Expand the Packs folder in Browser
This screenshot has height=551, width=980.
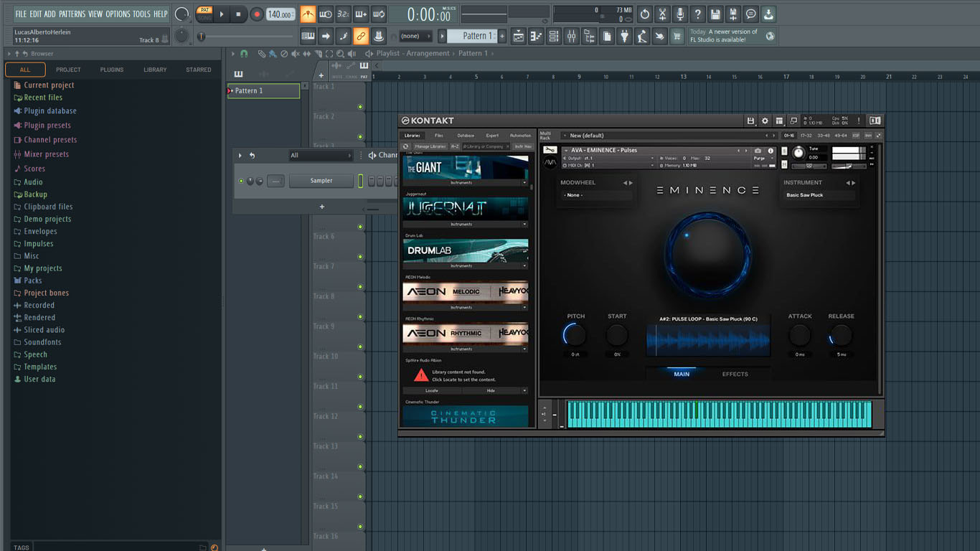(x=33, y=281)
